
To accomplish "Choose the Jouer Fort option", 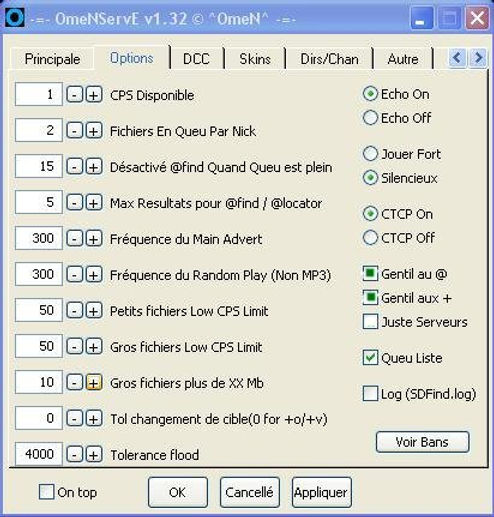I will (x=370, y=154).
